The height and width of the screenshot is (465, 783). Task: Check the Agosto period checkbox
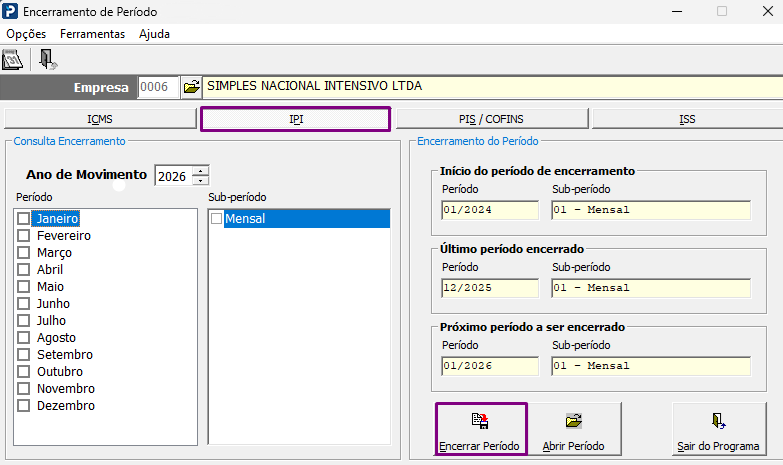23,337
